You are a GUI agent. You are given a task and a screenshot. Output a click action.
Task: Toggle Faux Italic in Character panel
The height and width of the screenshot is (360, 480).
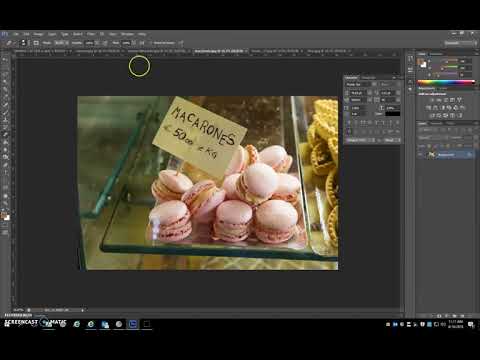pyautogui.click(x=356, y=123)
